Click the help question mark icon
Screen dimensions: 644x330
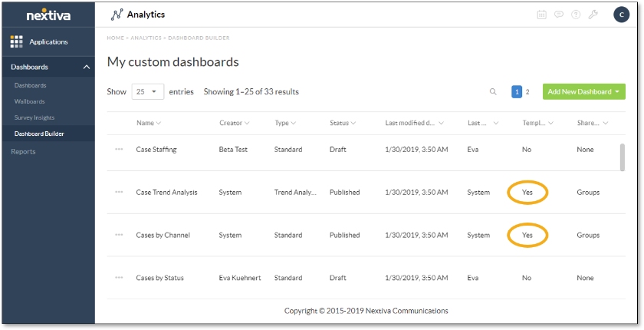576,15
